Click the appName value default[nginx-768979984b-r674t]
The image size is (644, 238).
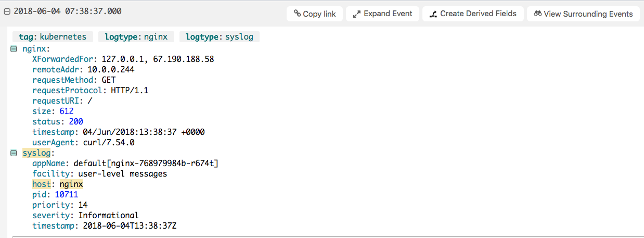(146, 164)
